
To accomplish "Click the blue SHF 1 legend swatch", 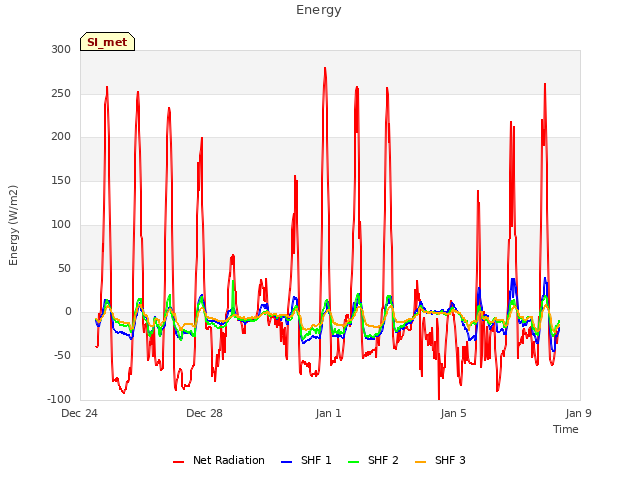I will coord(287,462).
